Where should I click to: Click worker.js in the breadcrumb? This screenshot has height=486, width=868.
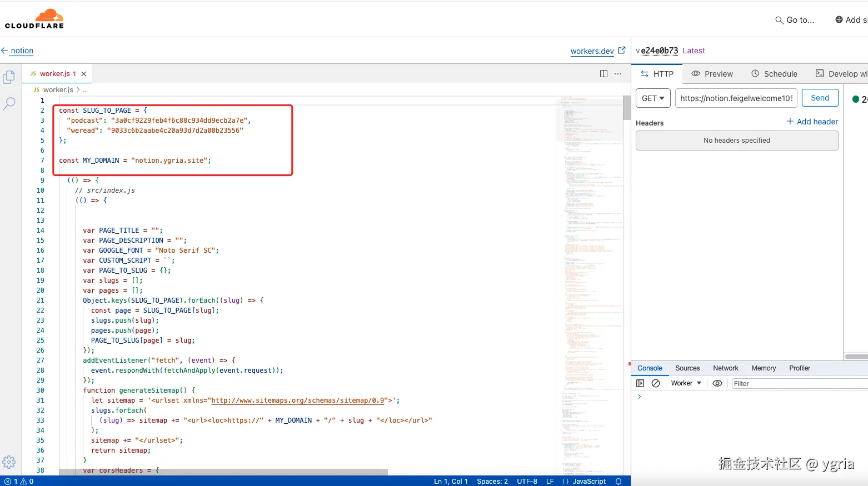pos(58,89)
